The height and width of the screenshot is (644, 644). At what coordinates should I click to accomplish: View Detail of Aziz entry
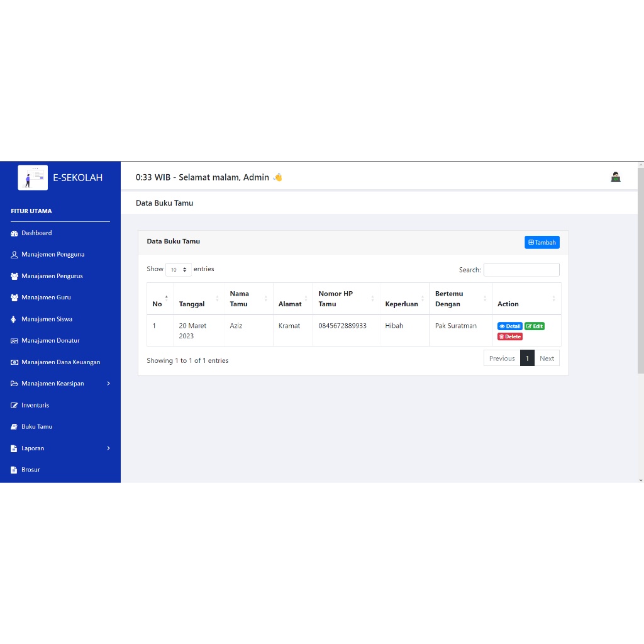(x=509, y=326)
